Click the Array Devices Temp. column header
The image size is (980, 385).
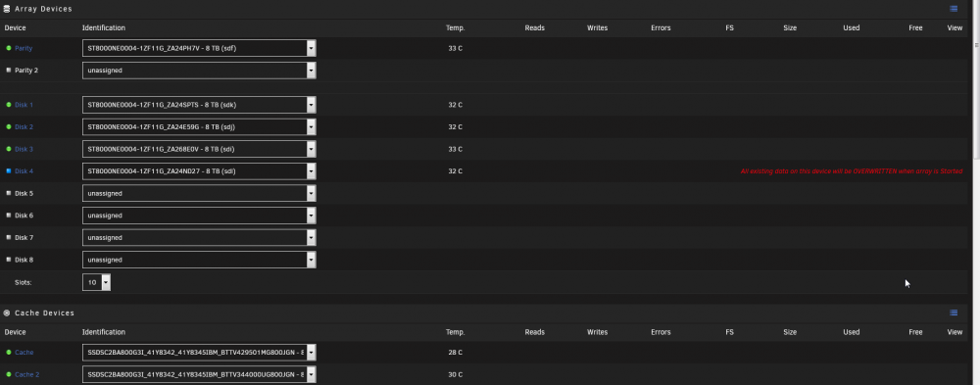(455, 28)
